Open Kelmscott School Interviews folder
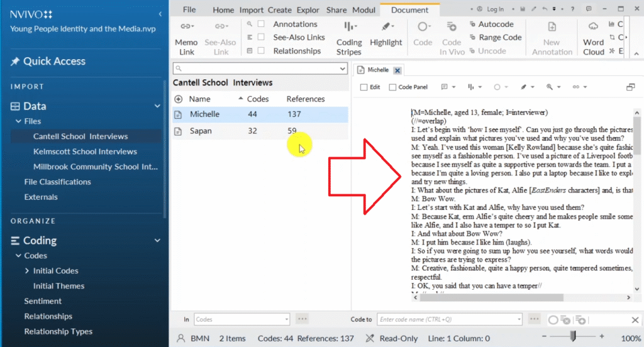The height and width of the screenshot is (347, 644). coord(85,151)
